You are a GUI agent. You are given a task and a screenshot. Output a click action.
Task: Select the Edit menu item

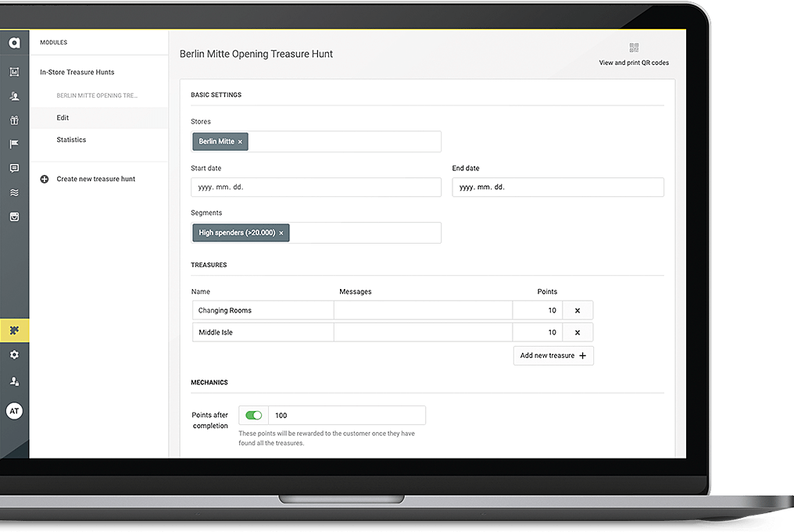tap(63, 118)
